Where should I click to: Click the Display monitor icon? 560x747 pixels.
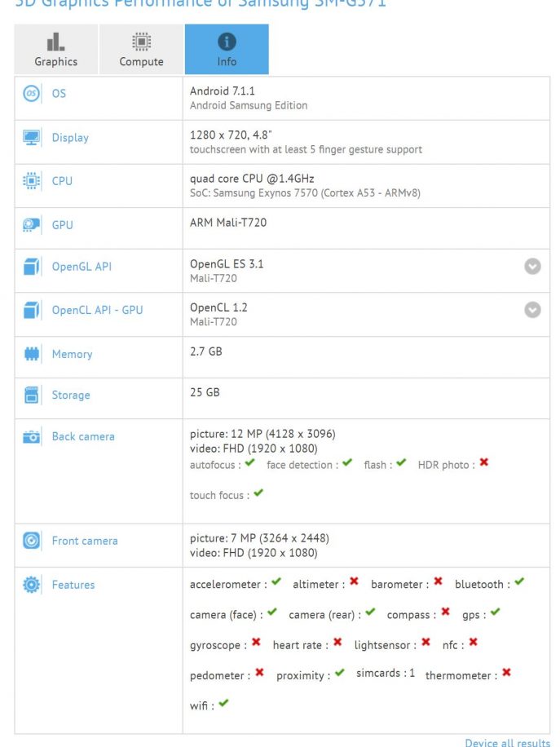pyautogui.click(x=32, y=138)
